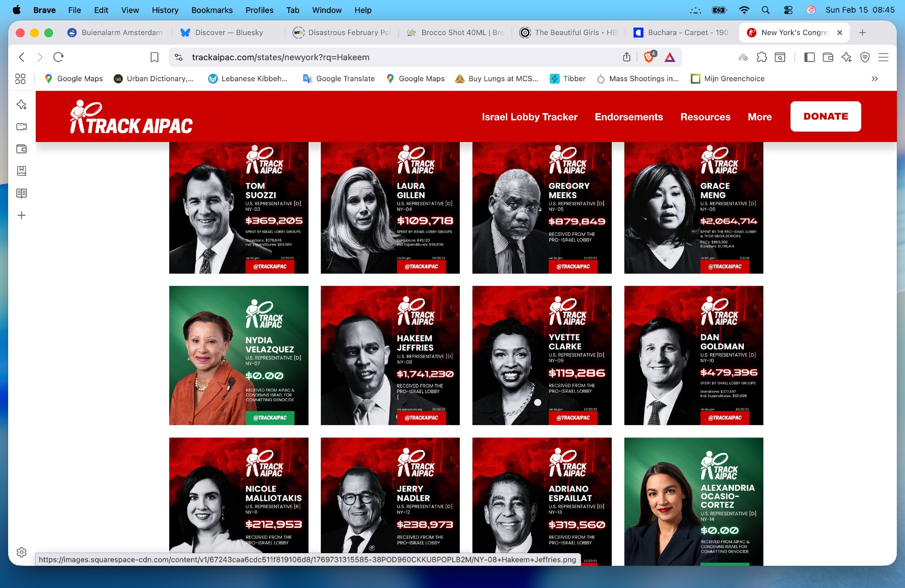
Task: Open sidebar reading list icon
Action: [x=21, y=193]
